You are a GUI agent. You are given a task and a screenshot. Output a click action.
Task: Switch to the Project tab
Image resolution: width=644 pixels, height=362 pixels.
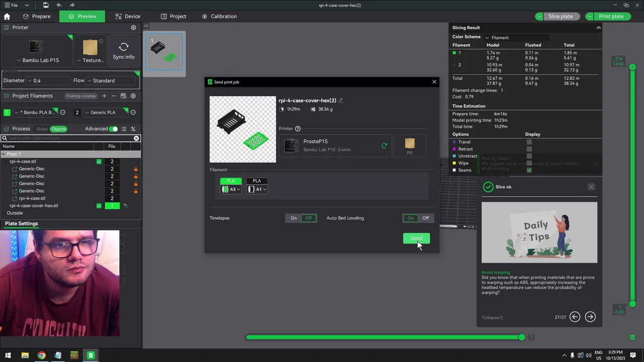click(x=174, y=17)
